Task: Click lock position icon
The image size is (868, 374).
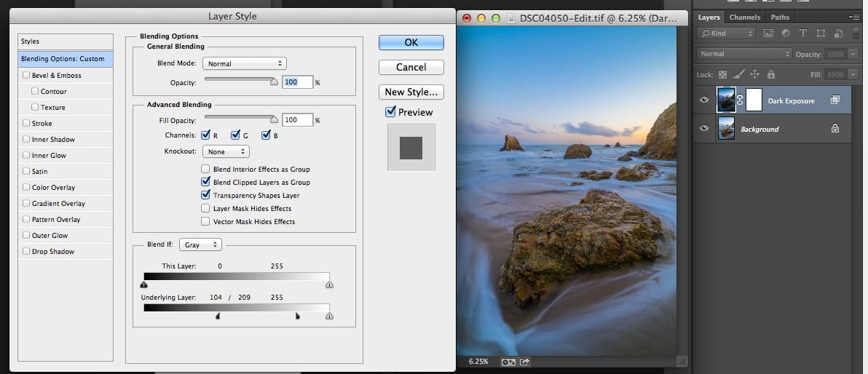Action: (x=754, y=74)
